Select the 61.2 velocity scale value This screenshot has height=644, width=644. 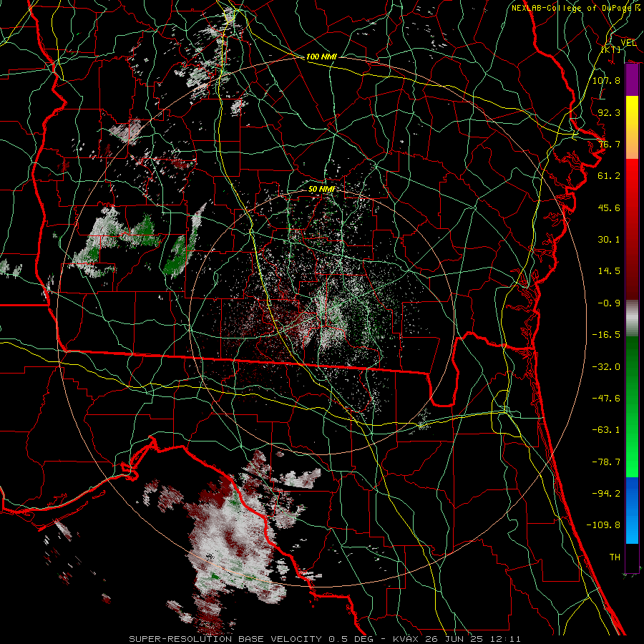coord(609,176)
